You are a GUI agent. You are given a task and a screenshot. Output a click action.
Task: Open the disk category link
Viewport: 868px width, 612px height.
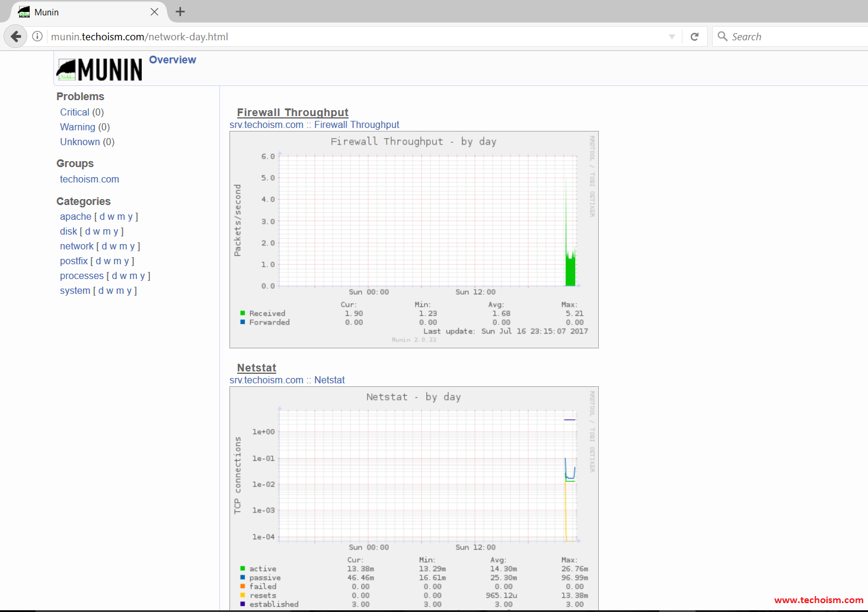click(68, 232)
